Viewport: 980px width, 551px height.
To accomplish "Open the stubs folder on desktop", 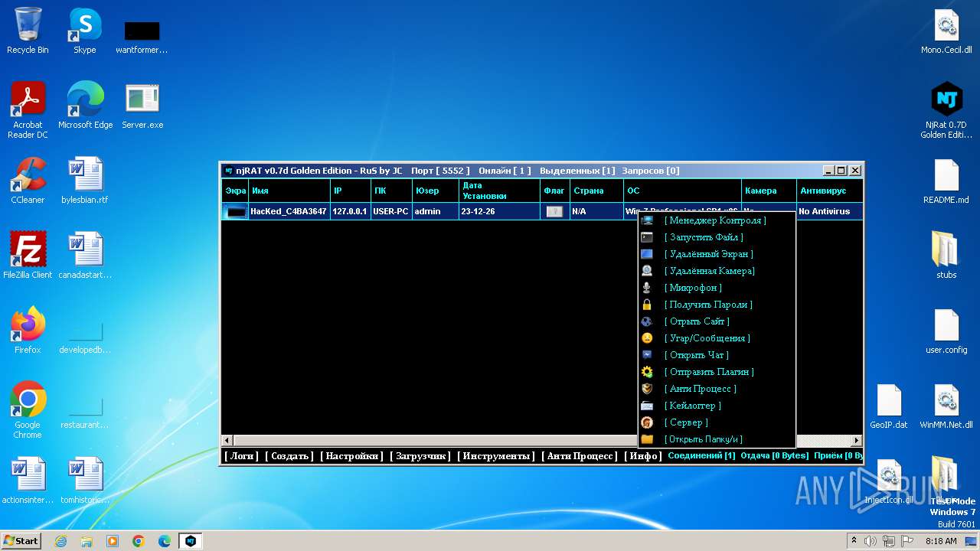I will point(946,256).
